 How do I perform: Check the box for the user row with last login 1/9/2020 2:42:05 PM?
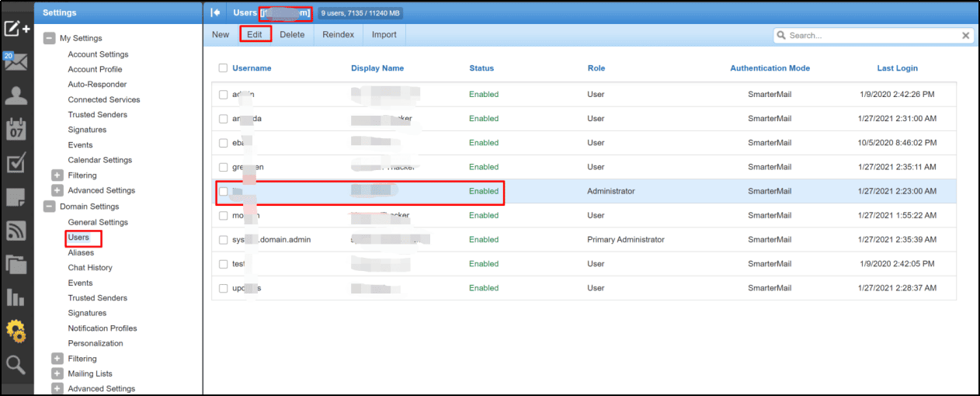[224, 264]
